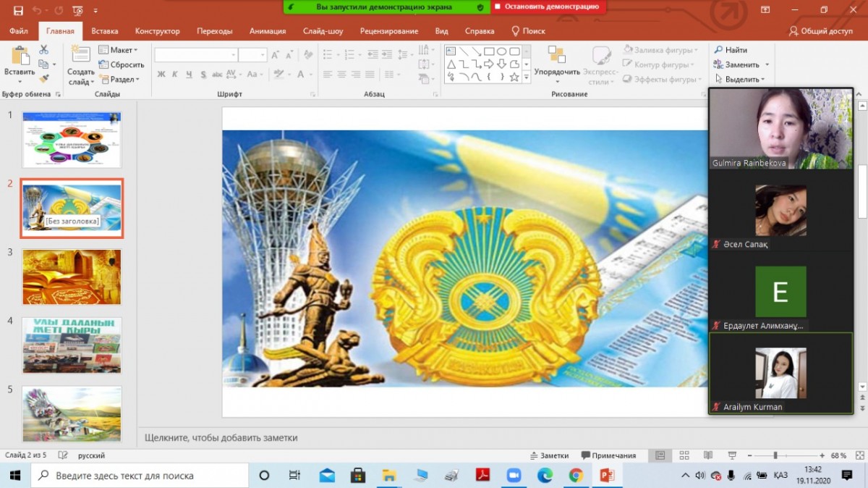Click Остановить демонстрацию button
Screen dimensions: 868x488
point(548,7)
